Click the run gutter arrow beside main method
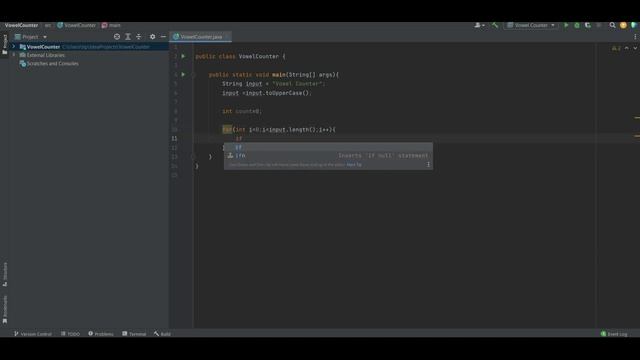 (x=183, y=75)
